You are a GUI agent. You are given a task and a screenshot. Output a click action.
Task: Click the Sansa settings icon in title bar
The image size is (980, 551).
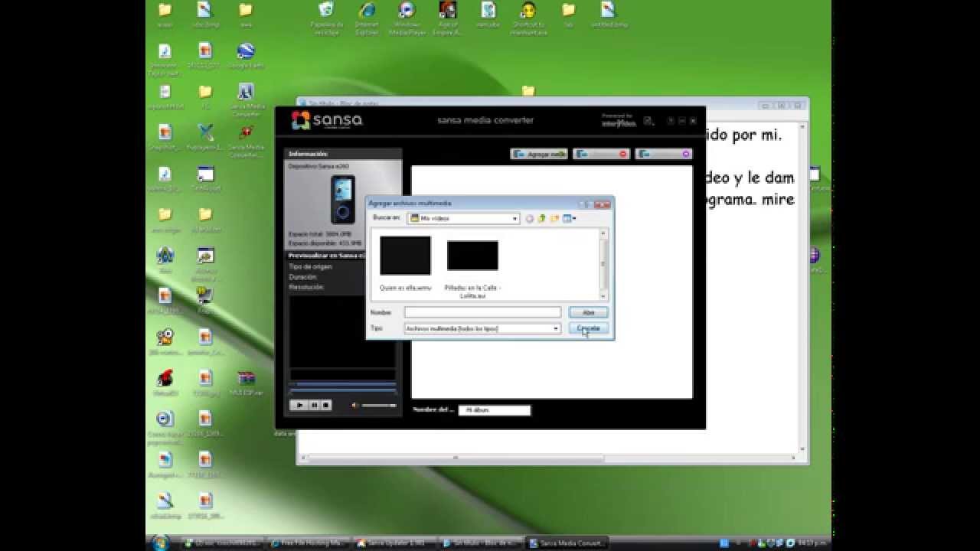coord(648,121)
